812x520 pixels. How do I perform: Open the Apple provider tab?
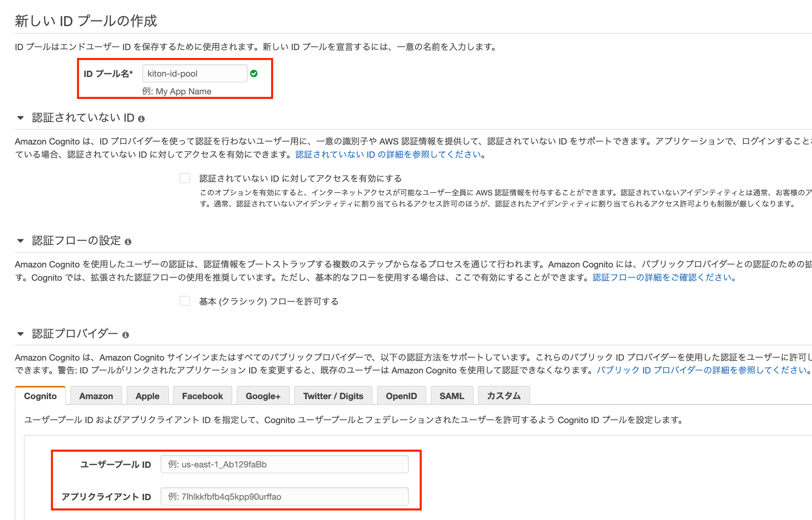point(147,396)
